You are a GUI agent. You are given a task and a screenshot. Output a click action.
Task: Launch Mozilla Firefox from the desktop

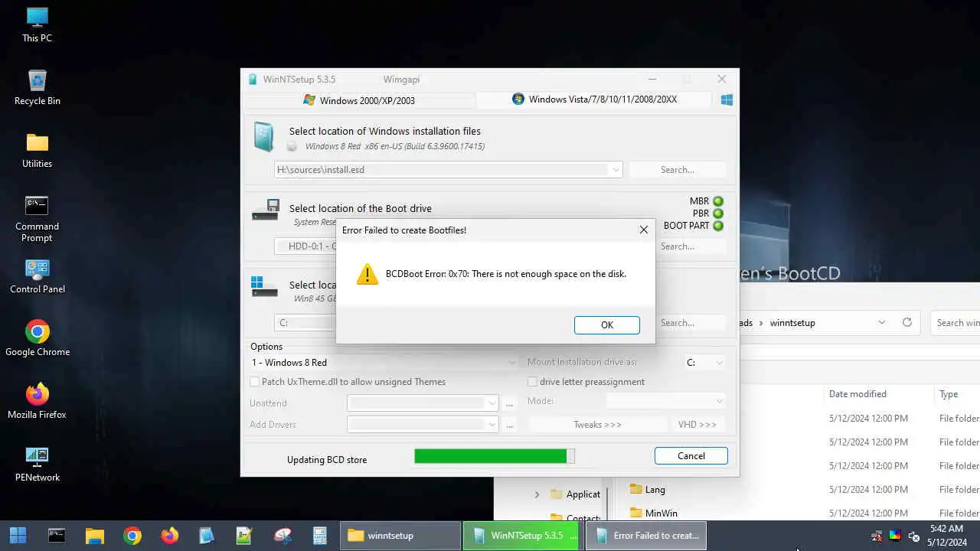click(x=37, y=401)
